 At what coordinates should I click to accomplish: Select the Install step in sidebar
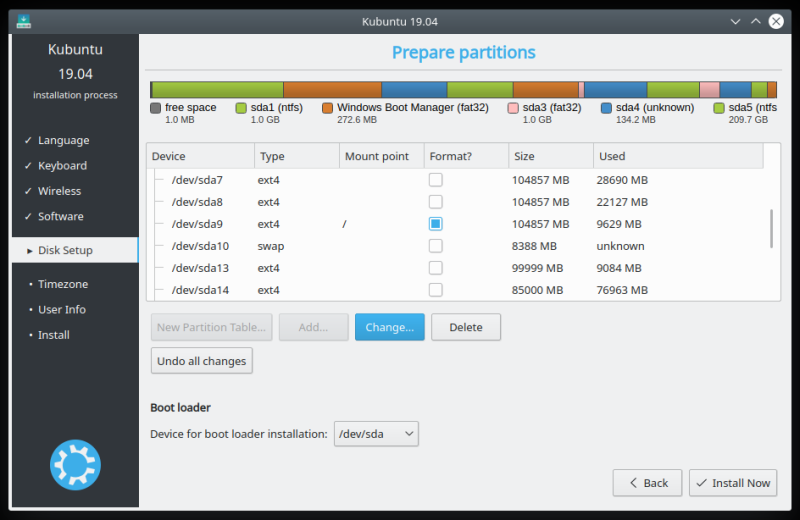tap(54, 335)
